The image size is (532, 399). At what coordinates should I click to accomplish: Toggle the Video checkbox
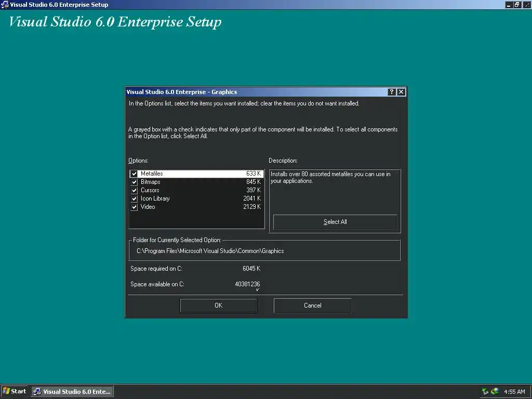click(134, 207)
